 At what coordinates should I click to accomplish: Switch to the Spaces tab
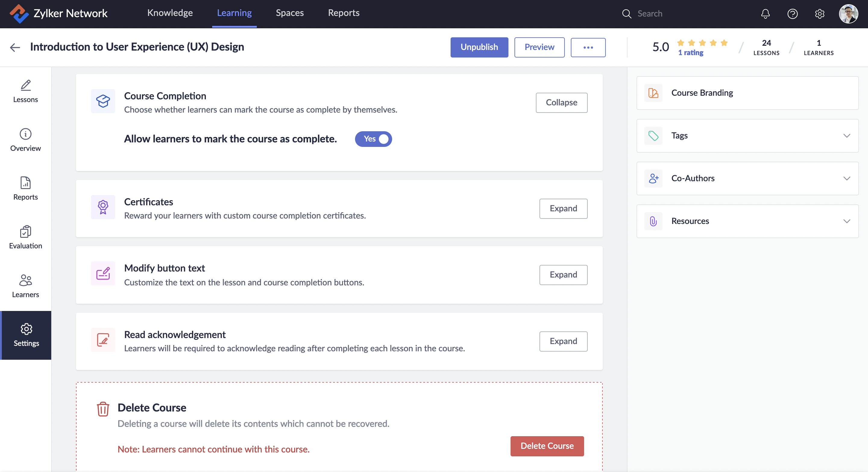(289, 13)
